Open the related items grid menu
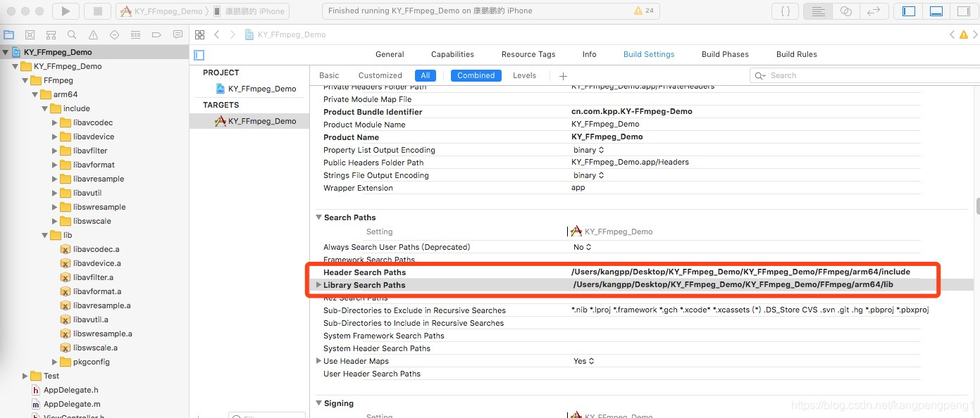 point(199,34)
